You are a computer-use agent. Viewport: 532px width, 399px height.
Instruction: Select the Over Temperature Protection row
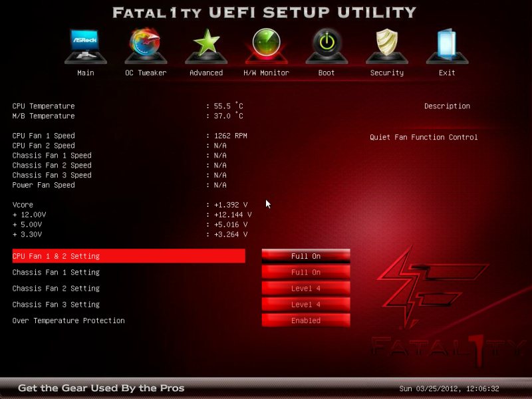click(x=68, y=321)
